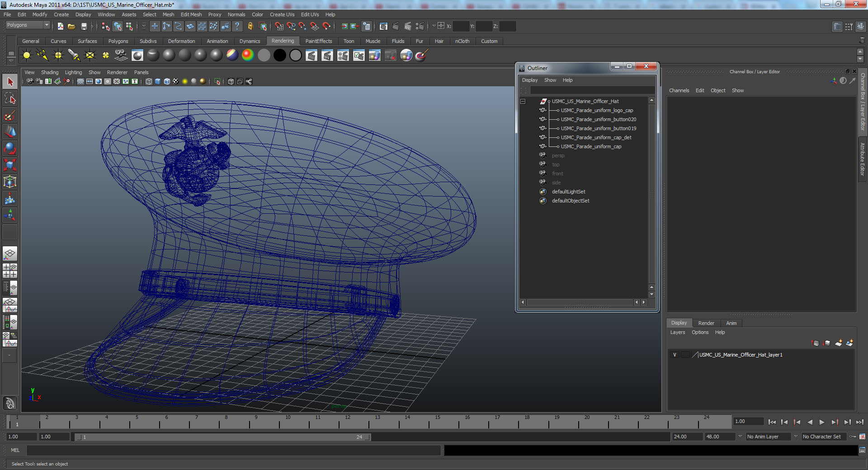Screen dimensions: 868x470
Task: Switch to the PaintEffects shelf tab
Action: (x=318, y=41)
